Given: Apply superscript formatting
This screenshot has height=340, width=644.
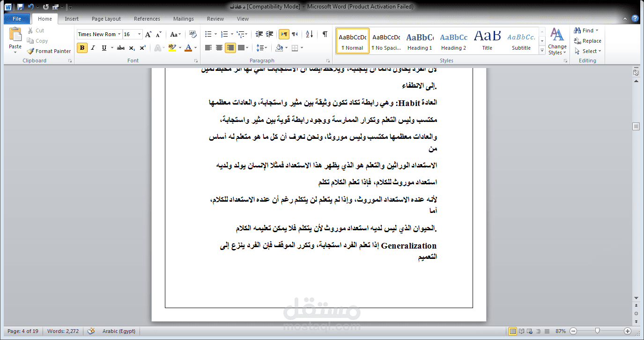Looking at the screenshot, I should pyautogui.click(x=142, y=48).
